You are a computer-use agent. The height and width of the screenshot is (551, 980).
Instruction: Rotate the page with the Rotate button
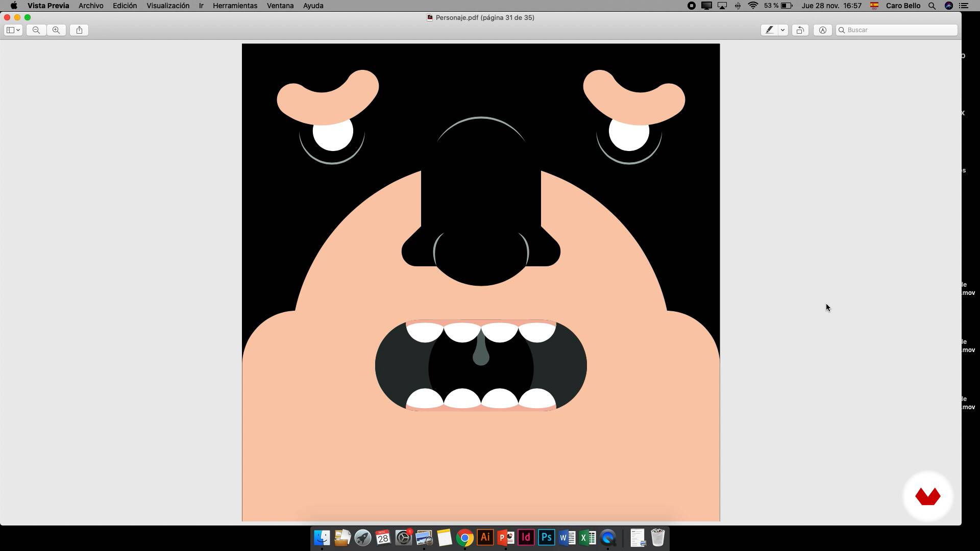(800, 30)
